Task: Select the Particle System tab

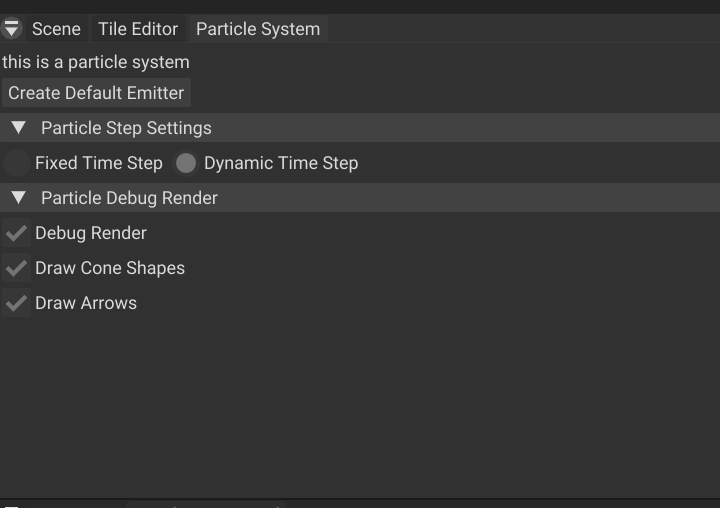Action: click(x=258, y=29)
